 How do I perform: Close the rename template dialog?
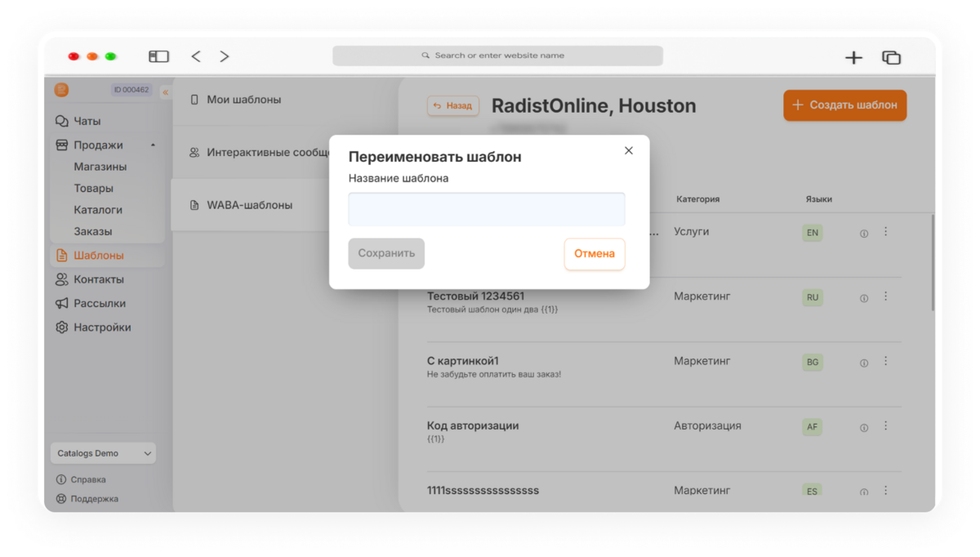pos(628,150)
